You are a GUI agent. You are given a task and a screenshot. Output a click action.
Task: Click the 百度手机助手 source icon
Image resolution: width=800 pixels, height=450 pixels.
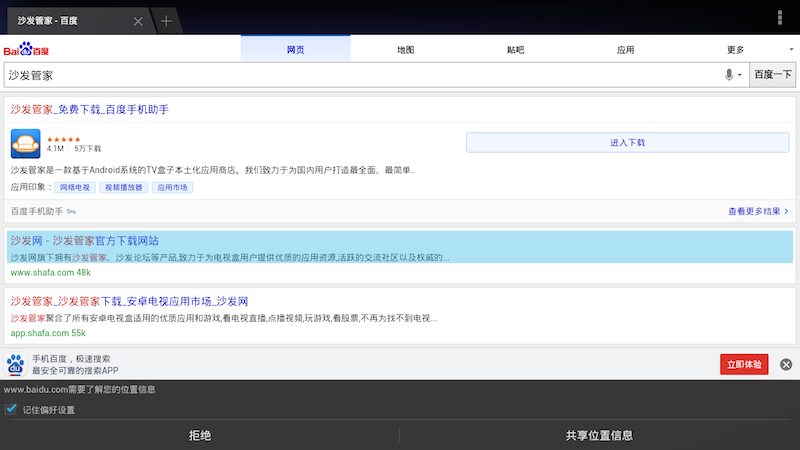click(71, 211)
